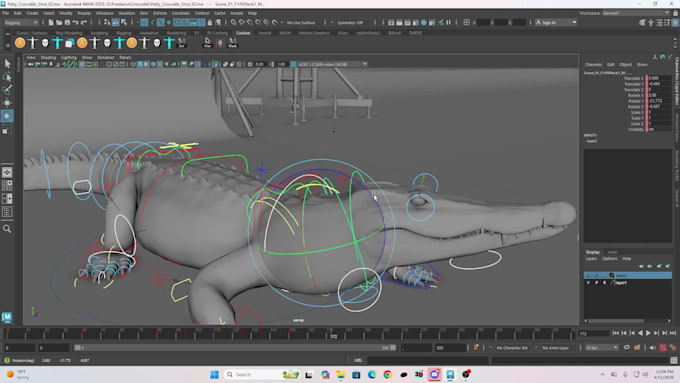Open the viewport Shading menu
Image resolution: width=680 pixels, height=383 pixels.
click(x=48, y=57)
